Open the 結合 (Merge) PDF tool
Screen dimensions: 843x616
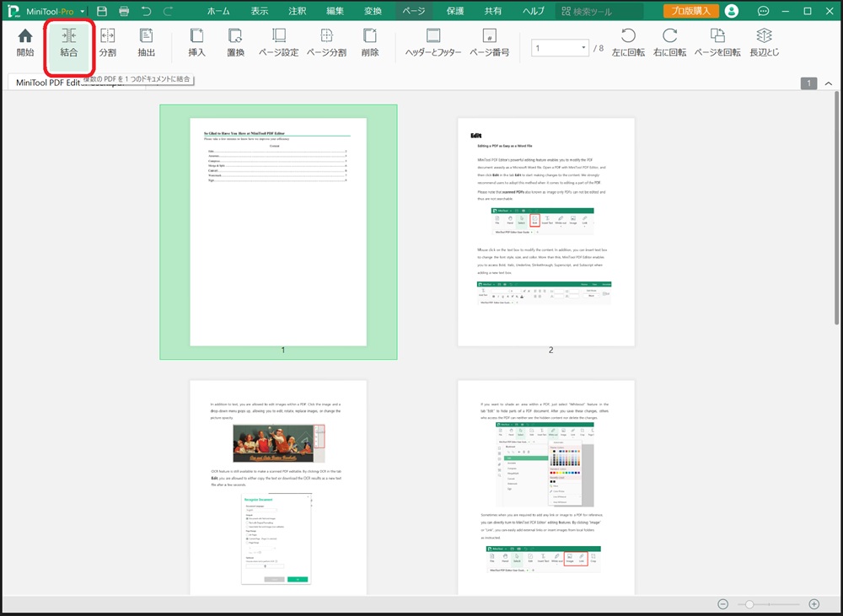click(x=69, y=43)
